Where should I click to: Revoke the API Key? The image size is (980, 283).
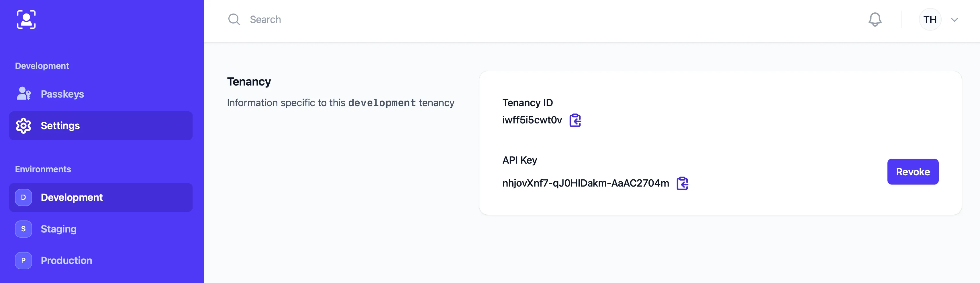[x=913, y=171]
